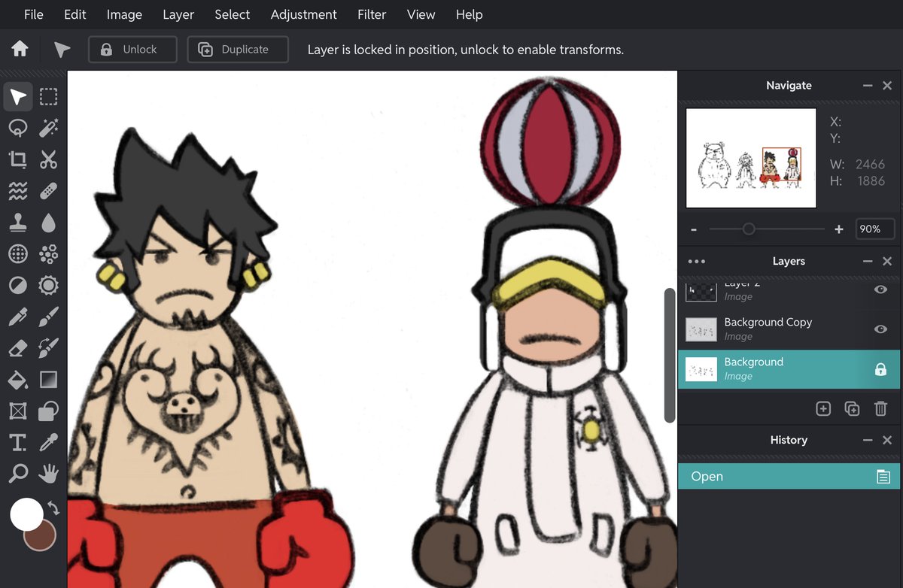
Task: Zoom in with the plus button
Action: 840,229
